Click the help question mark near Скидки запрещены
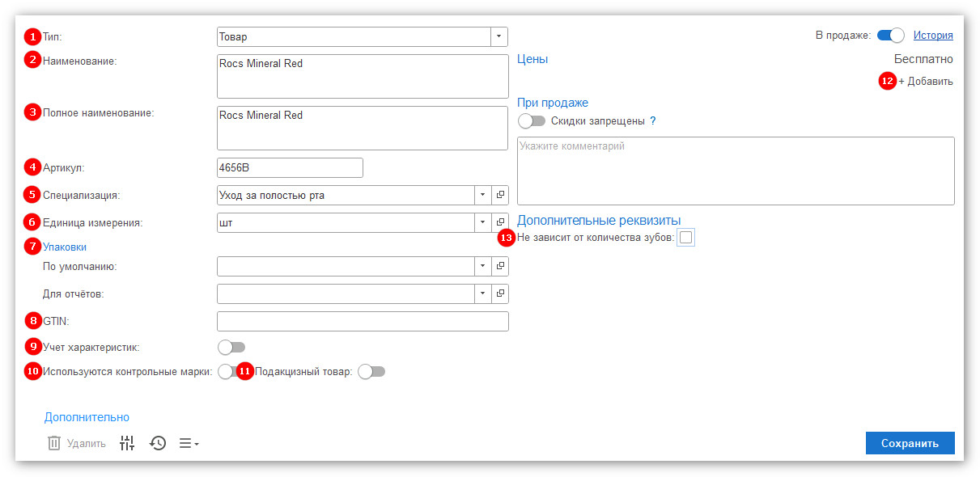Screen dimensions: 980x477 (x=653, y=121)
